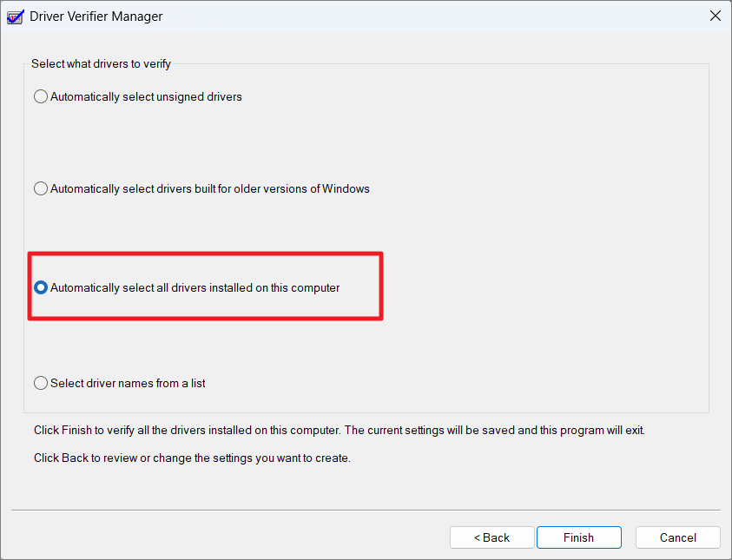Click the 'Select driver names from a list' text
The height and width of the screenshot is (560, 732).
[128, 383]
